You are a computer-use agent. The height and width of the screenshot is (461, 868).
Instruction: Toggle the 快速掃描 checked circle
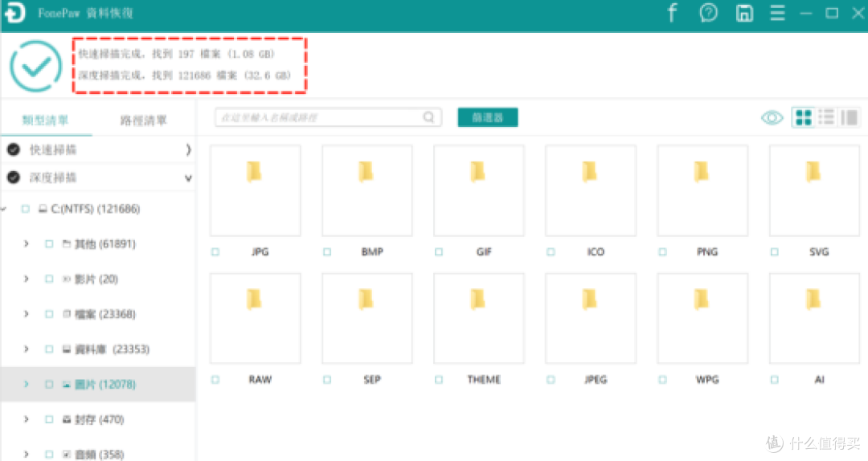[x=14, y=149]
